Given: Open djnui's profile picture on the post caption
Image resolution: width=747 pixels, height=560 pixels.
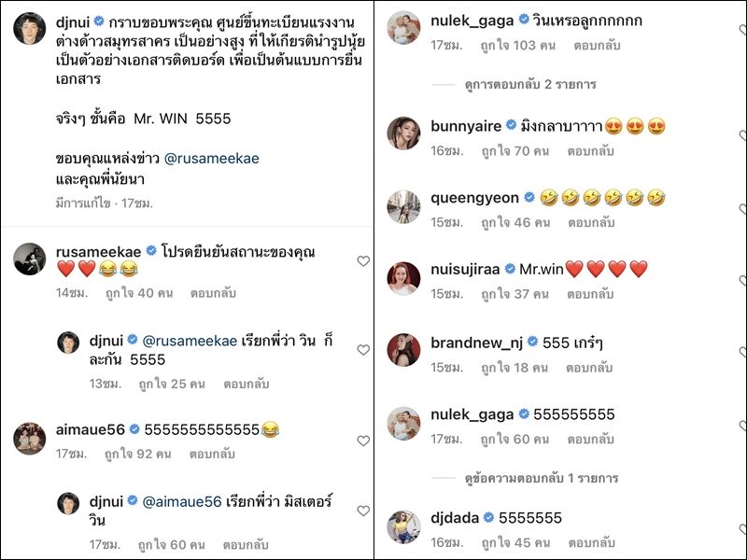Looking at the screenshot, I should pyautogui.click(x=30, y=29).
